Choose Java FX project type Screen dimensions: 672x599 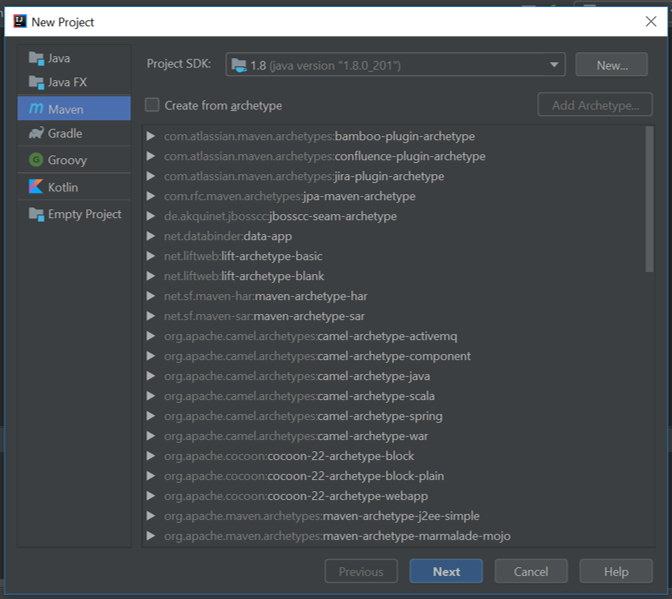click(74, 82)
